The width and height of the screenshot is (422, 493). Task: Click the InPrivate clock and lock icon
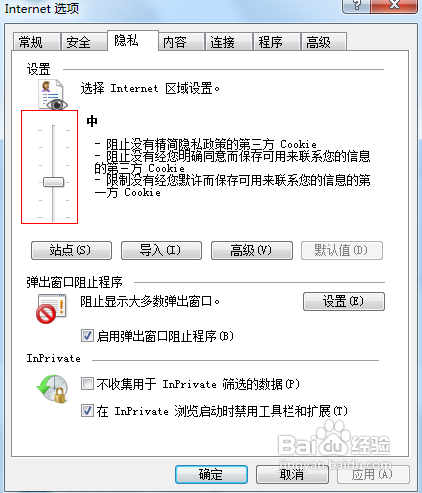click(x=53, y=389)
